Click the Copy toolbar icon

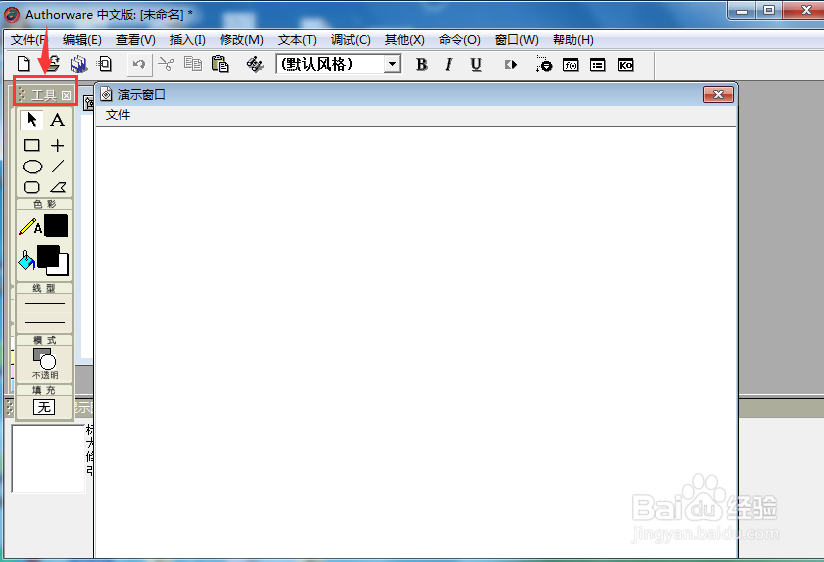(x=193, y=65)
